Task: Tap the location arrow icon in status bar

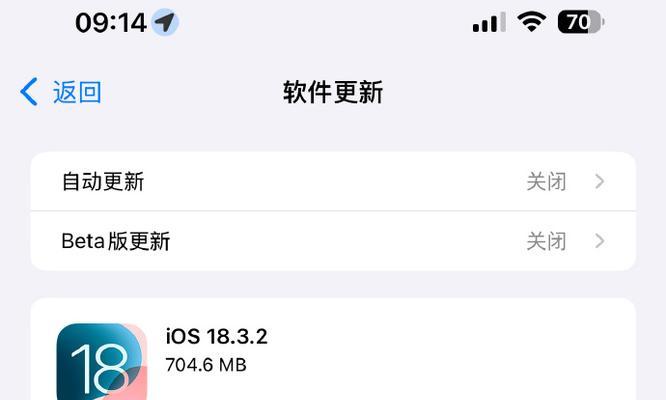Action: tap(165, 22)
